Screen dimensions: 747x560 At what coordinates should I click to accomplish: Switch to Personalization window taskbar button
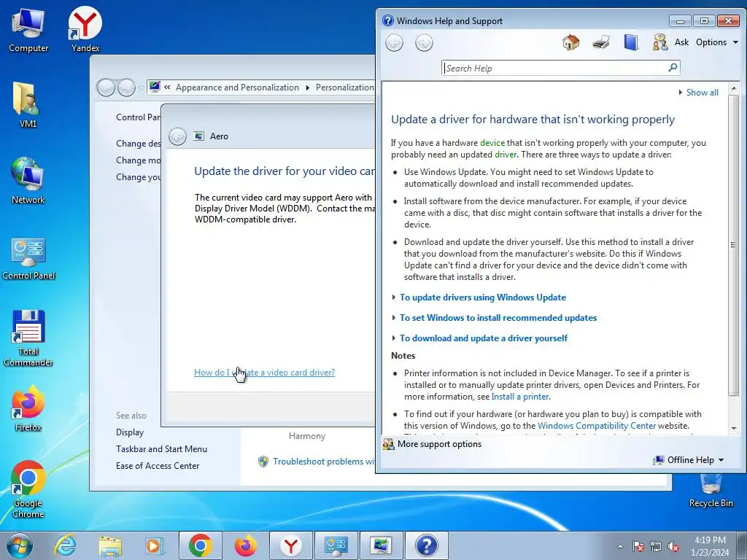pyautogui.click(x=381, y=545)
